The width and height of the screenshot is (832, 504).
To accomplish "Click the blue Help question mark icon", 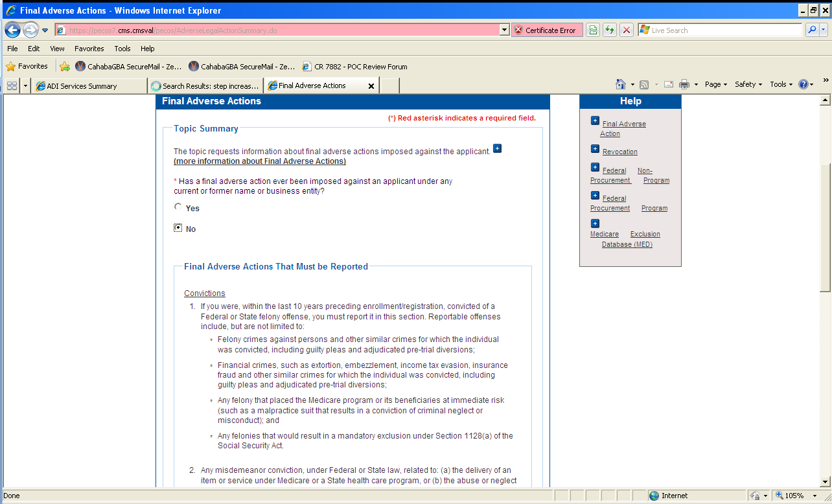I will pos(803,84).
